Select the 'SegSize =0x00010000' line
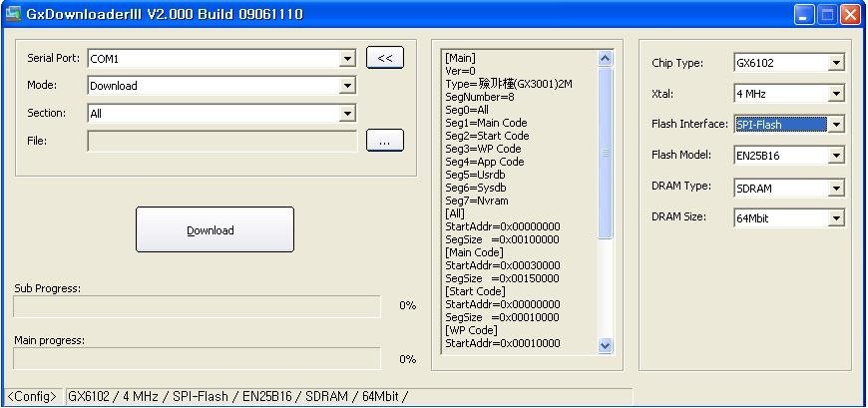Viewport: 868px width, 408px height. tap(502, 317)
